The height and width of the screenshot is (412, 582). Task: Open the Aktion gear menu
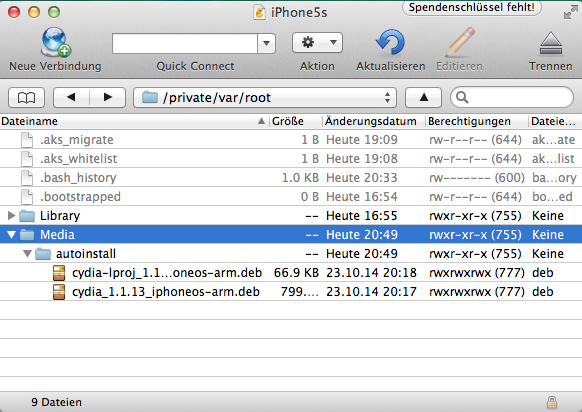(317, 42)
